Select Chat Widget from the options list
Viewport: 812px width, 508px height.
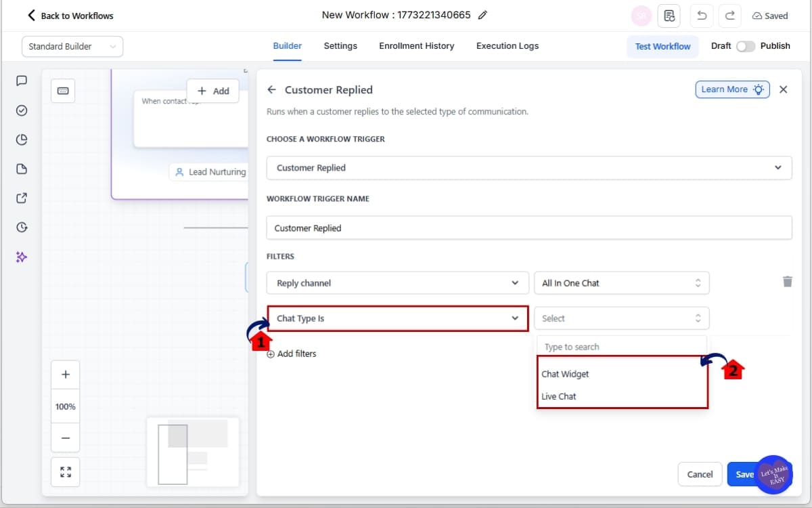pos(565,373)
